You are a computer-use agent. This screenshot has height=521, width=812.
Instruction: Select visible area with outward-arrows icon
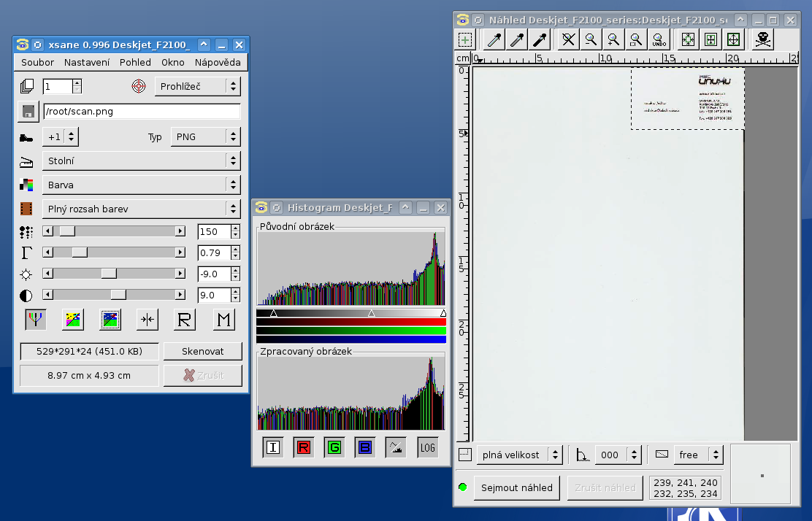pos(733,40)
